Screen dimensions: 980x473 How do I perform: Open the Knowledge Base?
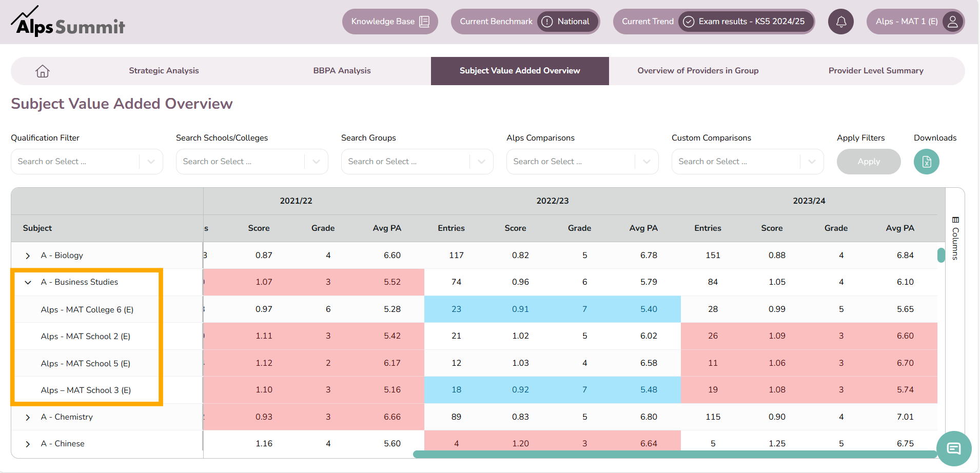click(x=390, y=22)
